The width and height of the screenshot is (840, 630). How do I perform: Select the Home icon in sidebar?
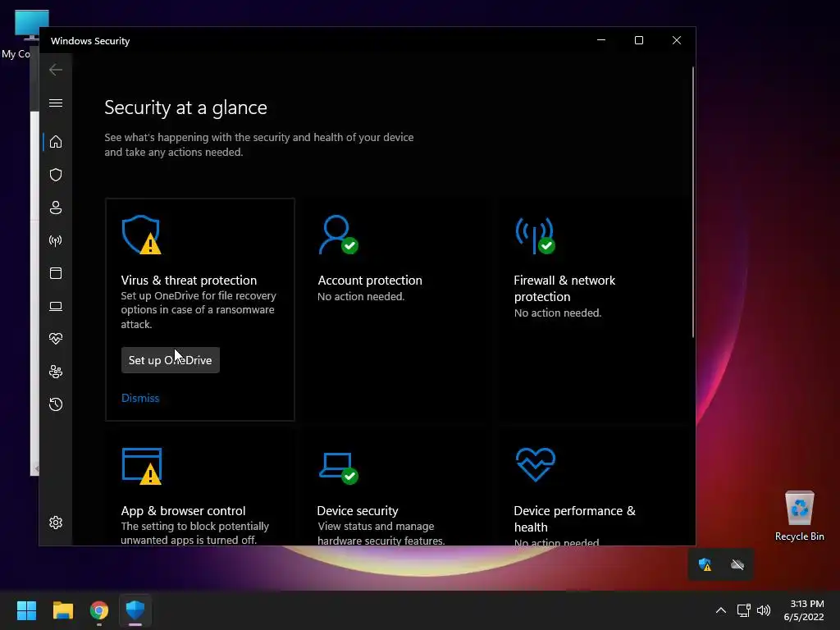(x=56, y=142)
